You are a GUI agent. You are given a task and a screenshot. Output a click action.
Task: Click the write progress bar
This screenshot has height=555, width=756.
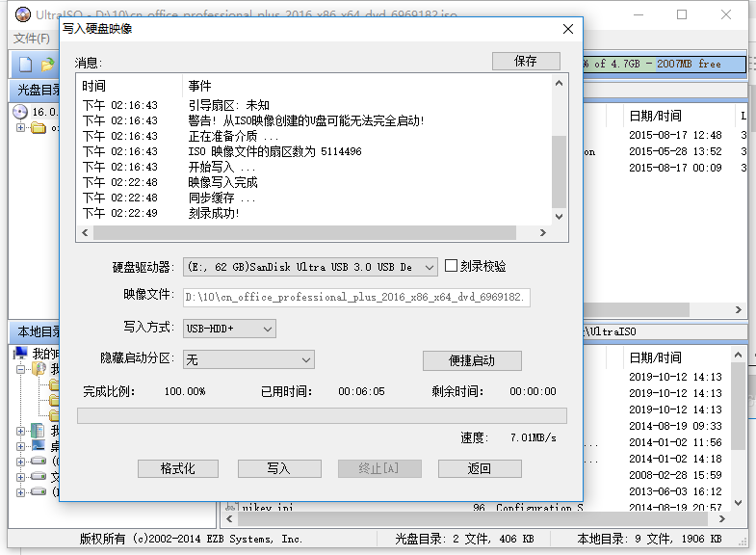(322, 415)
